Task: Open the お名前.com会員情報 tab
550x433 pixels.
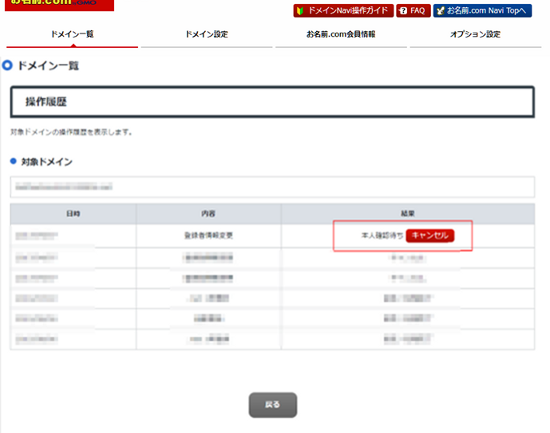Action: point(341,35)
